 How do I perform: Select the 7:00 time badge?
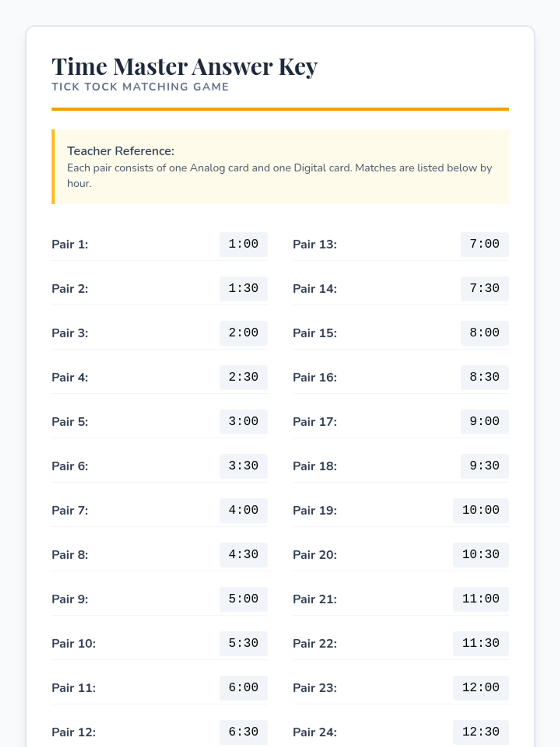[484, 244]
